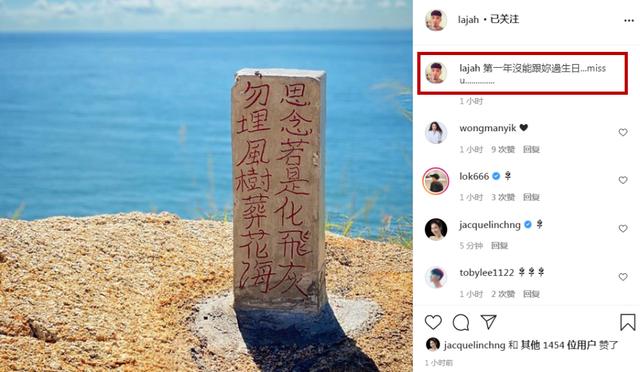The height and width of the screenshot is (372, 640).
Task: Like tobylee1122's comment heart
Action: pos(623,277)
